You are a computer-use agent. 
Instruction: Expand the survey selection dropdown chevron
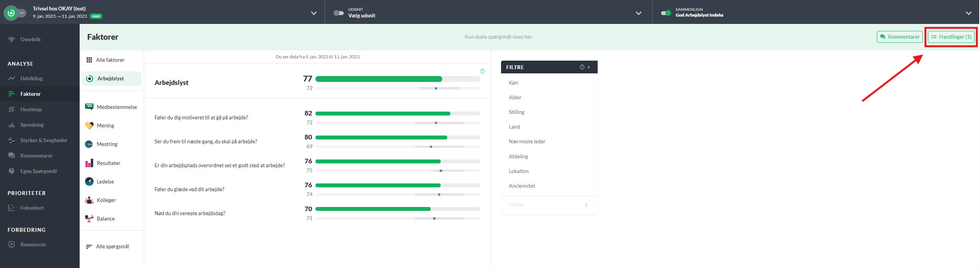(x=314, y=13)
